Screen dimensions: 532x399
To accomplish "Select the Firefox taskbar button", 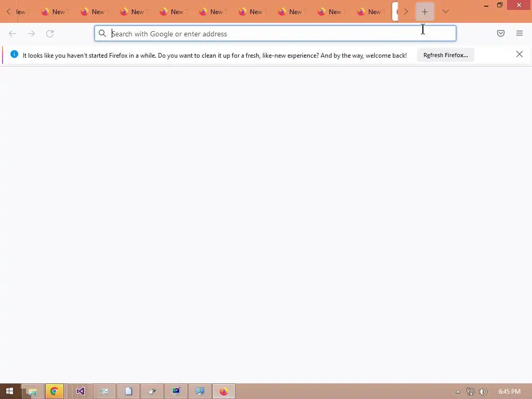I will click(223, 392).
